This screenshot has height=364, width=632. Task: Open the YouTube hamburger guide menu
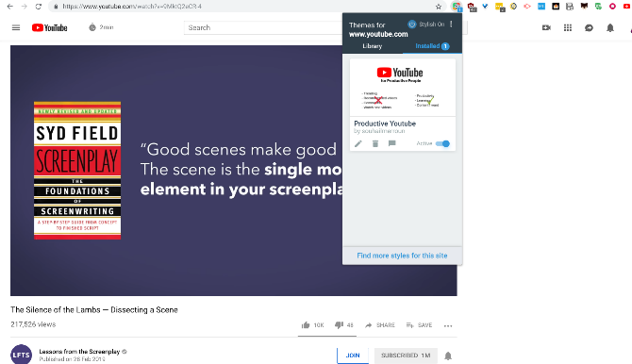point(16,27)
